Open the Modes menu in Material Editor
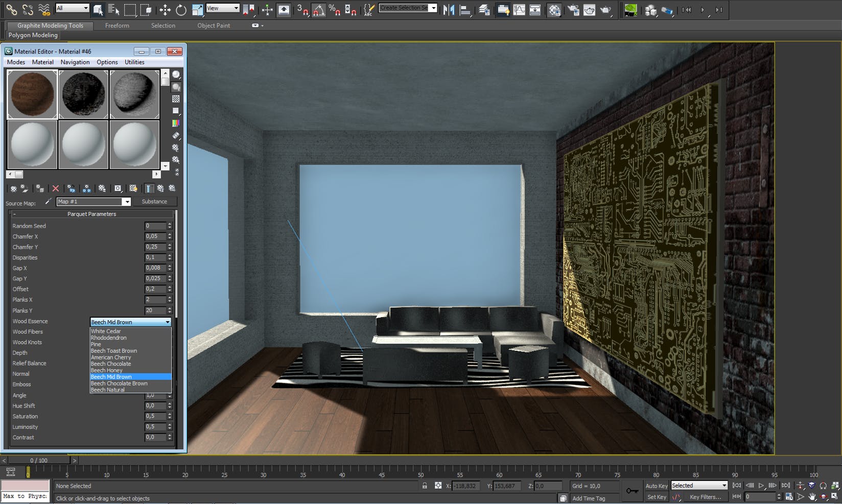842x504 pixels. tap(16, 62)
